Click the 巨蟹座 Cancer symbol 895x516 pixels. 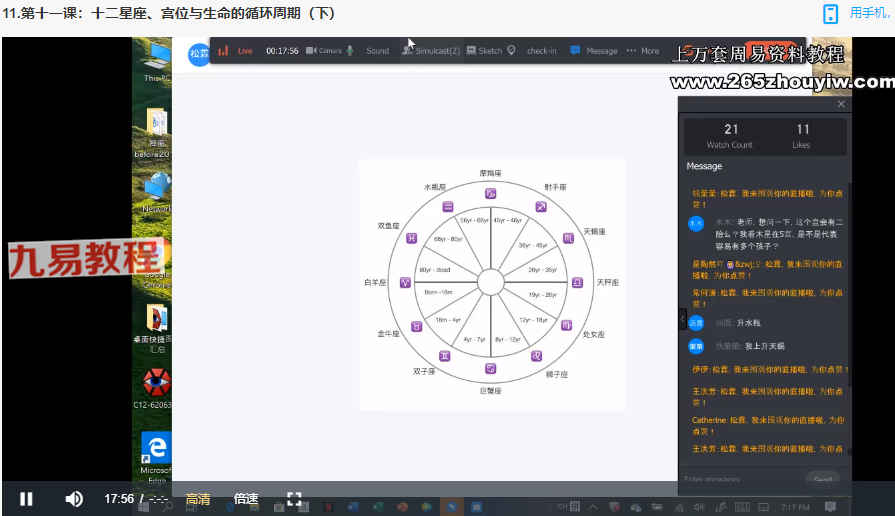[x=490, y=369]
